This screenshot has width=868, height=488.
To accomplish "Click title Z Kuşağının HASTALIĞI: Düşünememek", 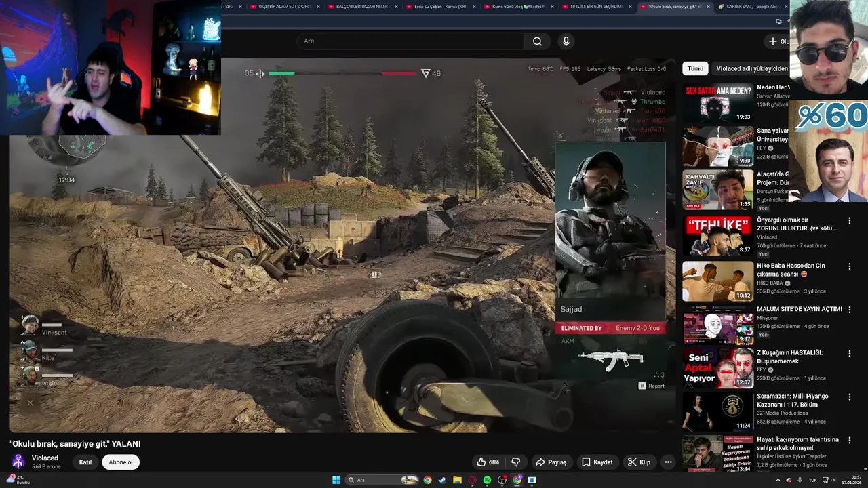I will tap(790, 357).
